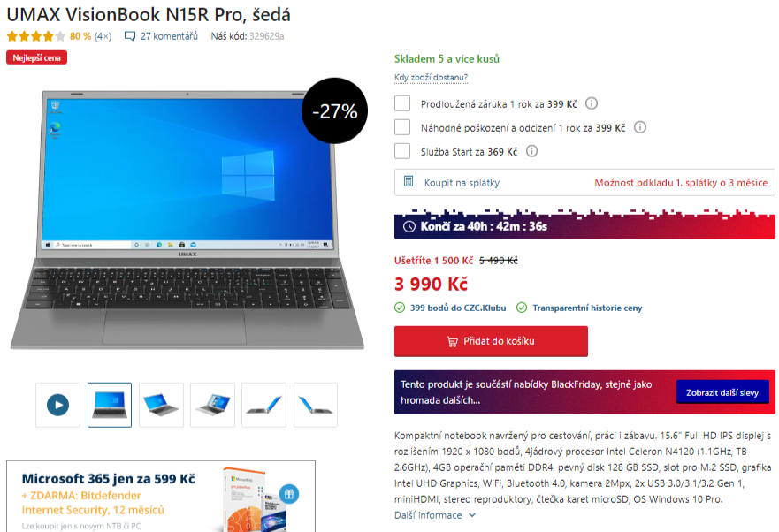Image resolution: width=779 pixels, height=532 pixels.
Task: Play the product video thumbnail
Action: point(57,405)
